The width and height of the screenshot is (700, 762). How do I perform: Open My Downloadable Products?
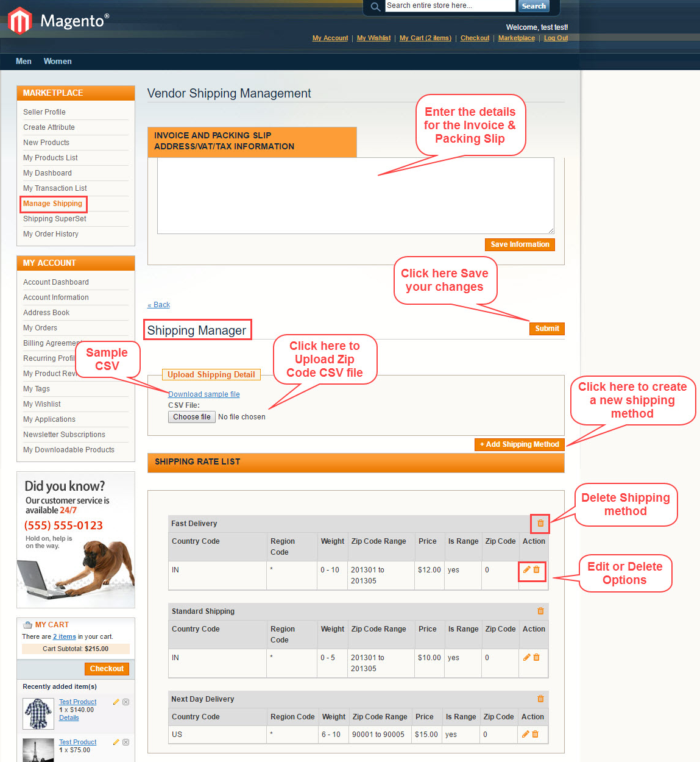point(69,450)
